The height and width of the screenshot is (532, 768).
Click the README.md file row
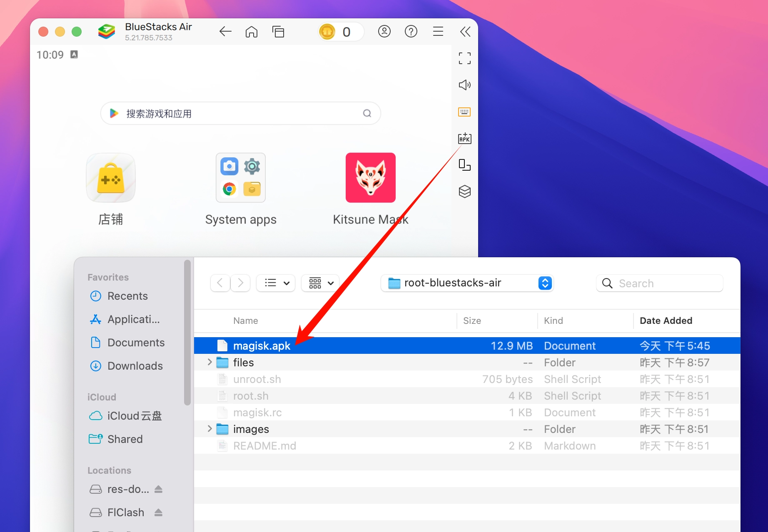pos(467,445)
